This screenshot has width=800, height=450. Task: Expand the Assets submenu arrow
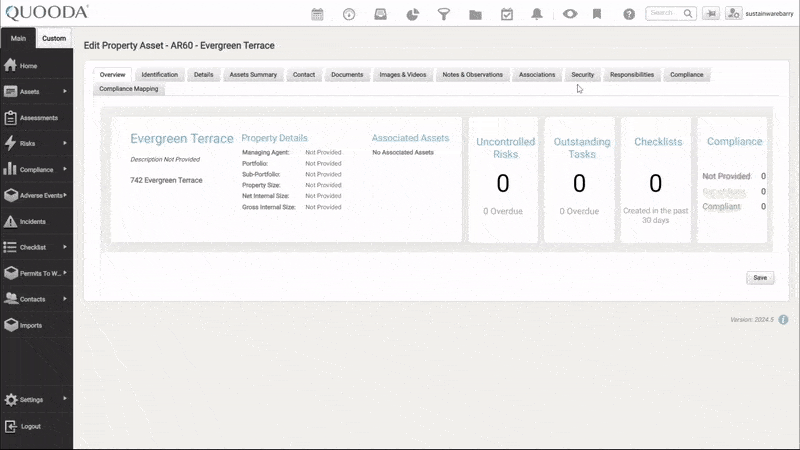65,91
